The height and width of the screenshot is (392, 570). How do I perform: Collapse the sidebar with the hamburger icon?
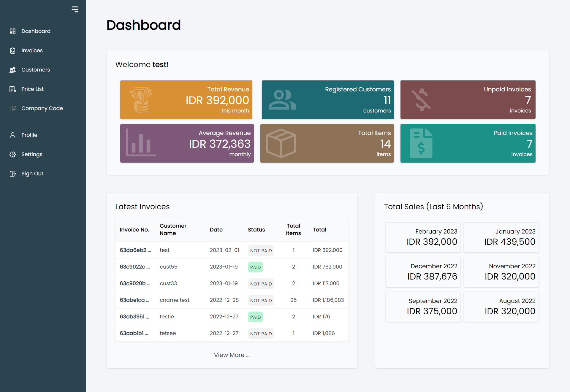[x=75, y=9]
